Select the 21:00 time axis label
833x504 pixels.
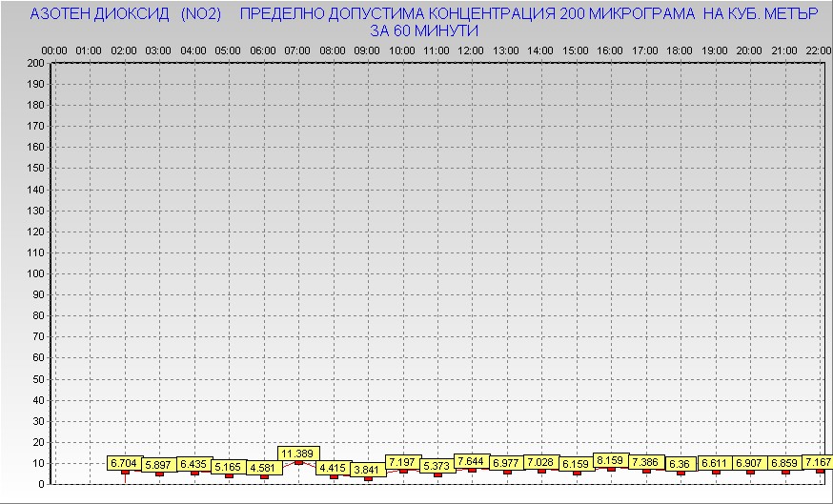click(x=784, y=50)
